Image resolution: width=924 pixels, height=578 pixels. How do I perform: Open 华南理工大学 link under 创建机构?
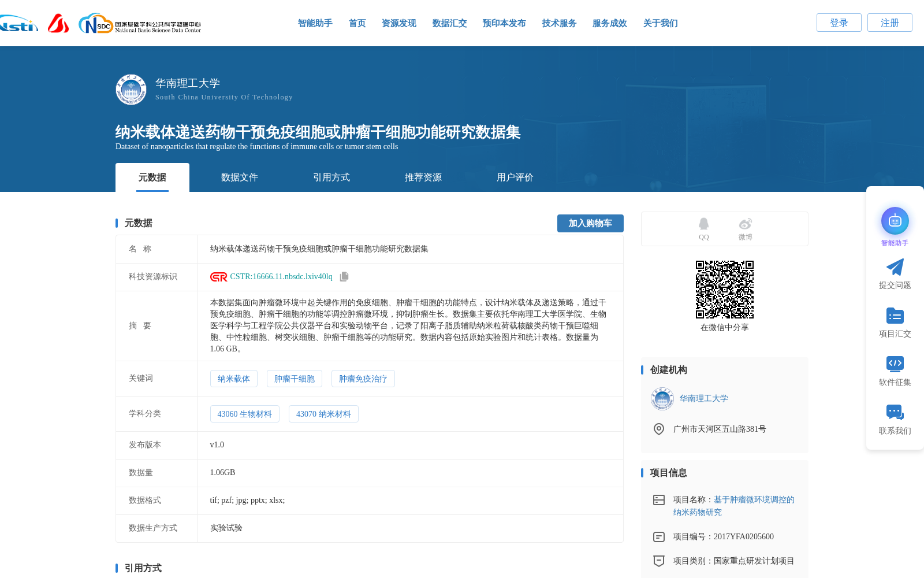coord(704,399)
